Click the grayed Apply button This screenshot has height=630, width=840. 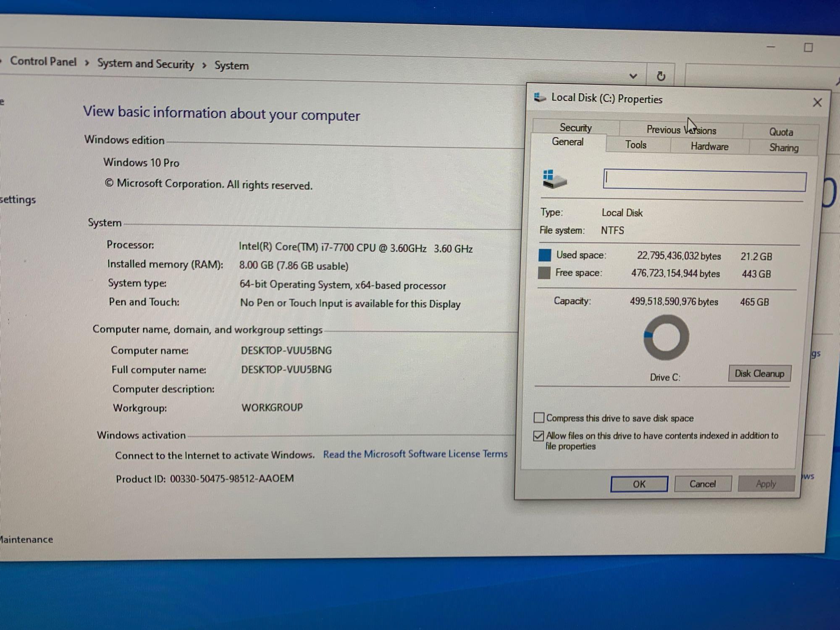(x=766, y=484)
